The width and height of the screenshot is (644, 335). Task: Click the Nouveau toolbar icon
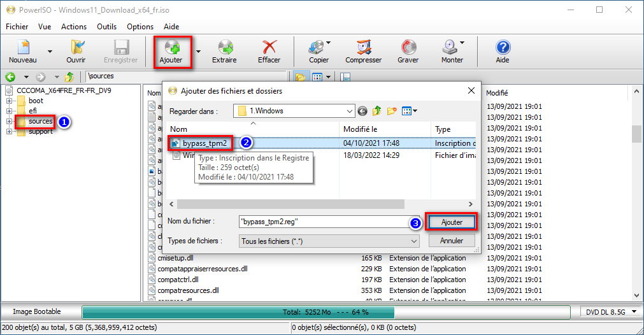pyautogui.click(x=24, y=48)
